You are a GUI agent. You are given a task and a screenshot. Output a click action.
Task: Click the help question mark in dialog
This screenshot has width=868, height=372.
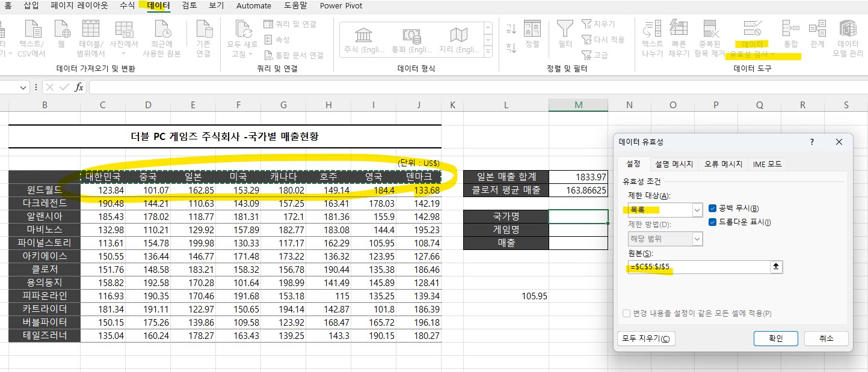tap(811, 142)
